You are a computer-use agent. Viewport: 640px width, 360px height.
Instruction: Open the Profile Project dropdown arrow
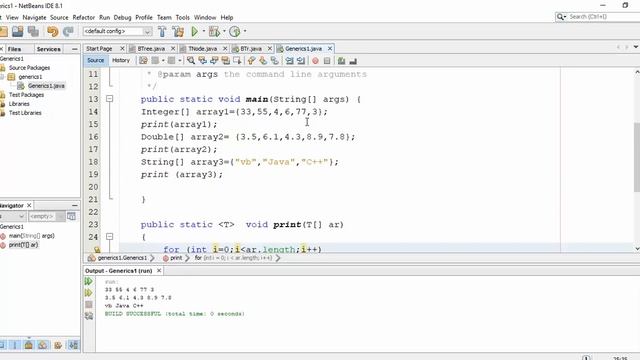(x=245, y=31)
